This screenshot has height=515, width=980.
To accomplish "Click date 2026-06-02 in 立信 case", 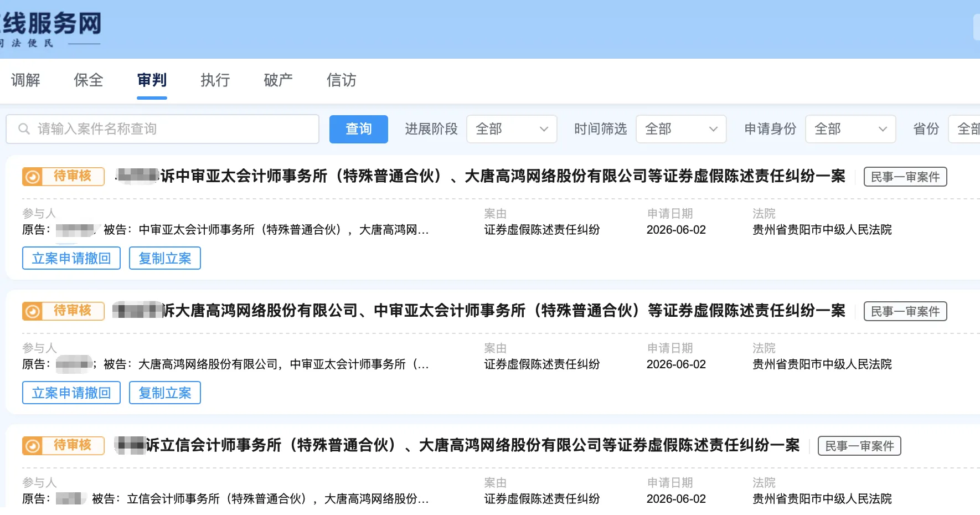I will click(x=676, y=499).
